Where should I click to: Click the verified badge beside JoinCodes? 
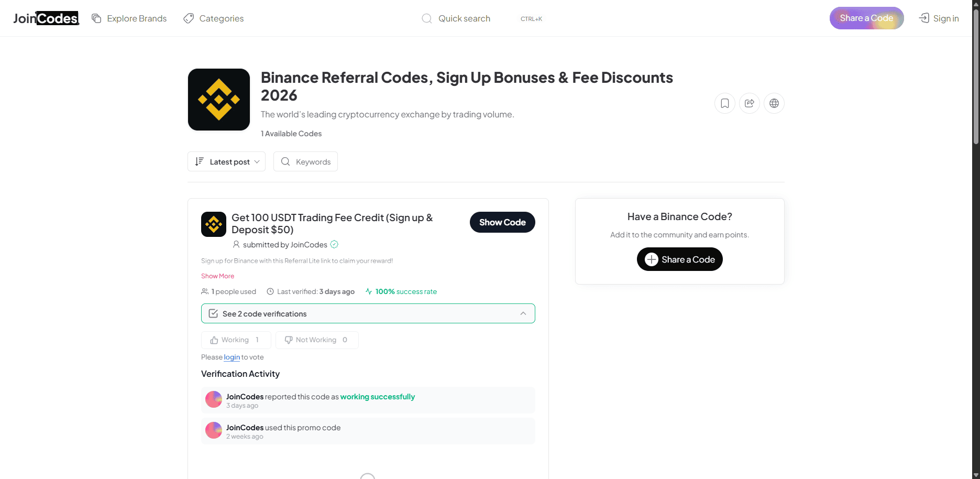334,244
